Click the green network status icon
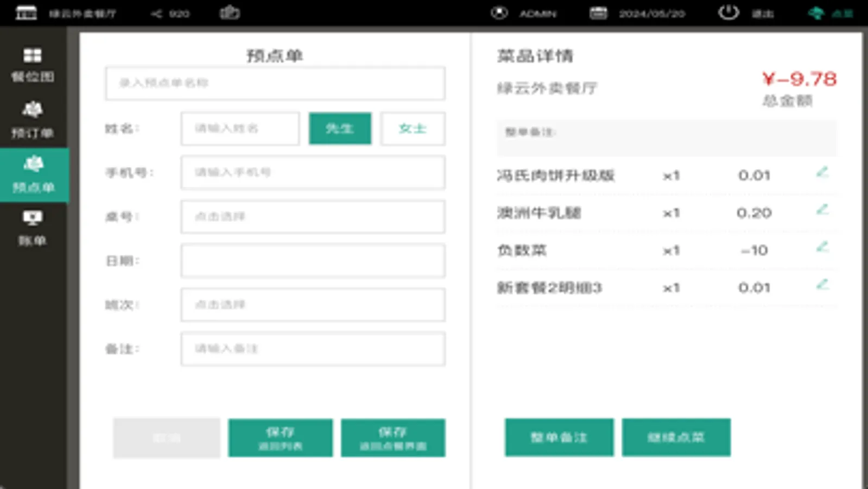This screenshot has width=868, height=489. (x=816, y=13)
